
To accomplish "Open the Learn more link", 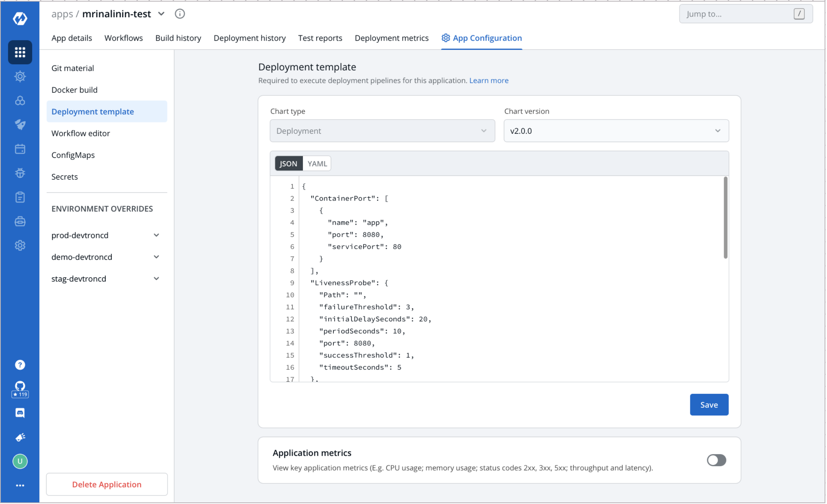I will click(x=488, y=80).
